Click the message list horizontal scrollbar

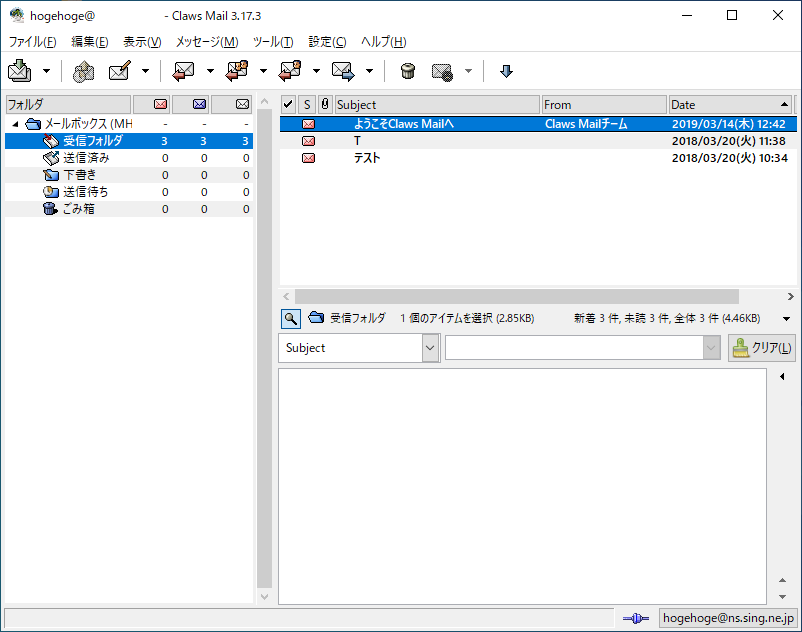pyautogui.click(x=517, y=296)
